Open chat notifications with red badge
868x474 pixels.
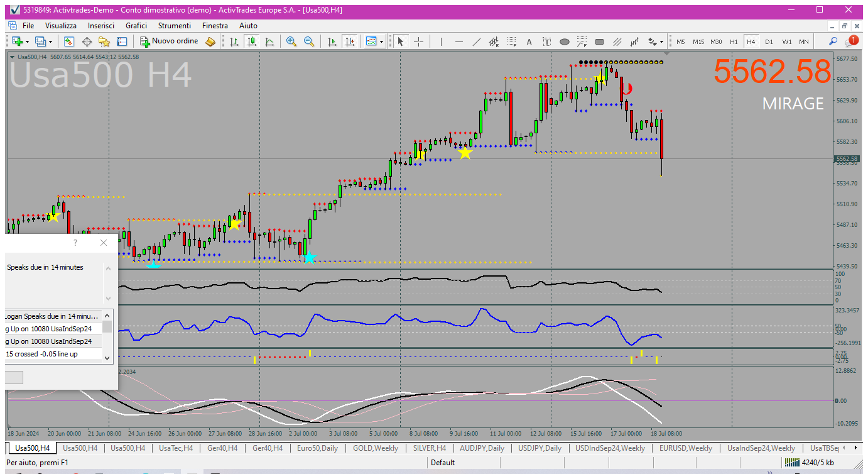click(851, 41)
